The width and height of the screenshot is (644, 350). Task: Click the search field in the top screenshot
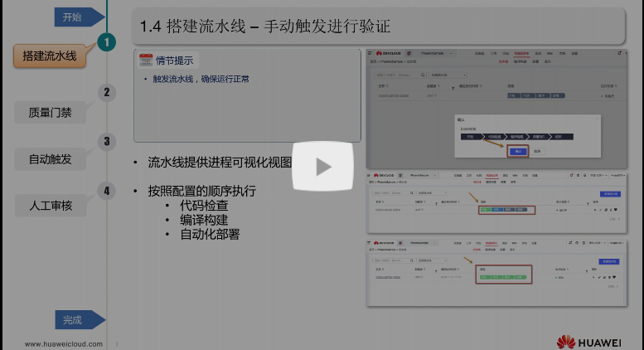[400, 75]
